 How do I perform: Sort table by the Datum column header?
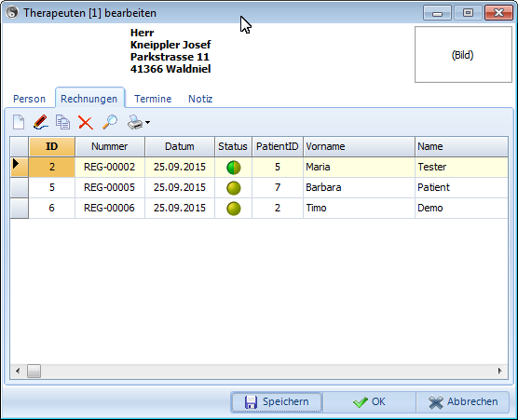click(180, 146)
